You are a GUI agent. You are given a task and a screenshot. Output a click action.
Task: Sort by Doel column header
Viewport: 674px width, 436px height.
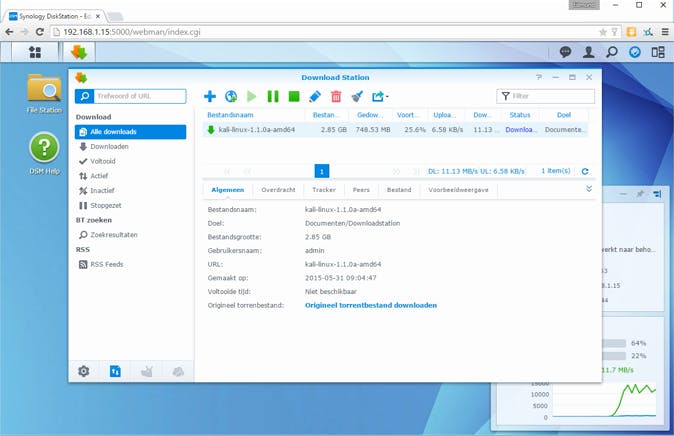[564, 115]
